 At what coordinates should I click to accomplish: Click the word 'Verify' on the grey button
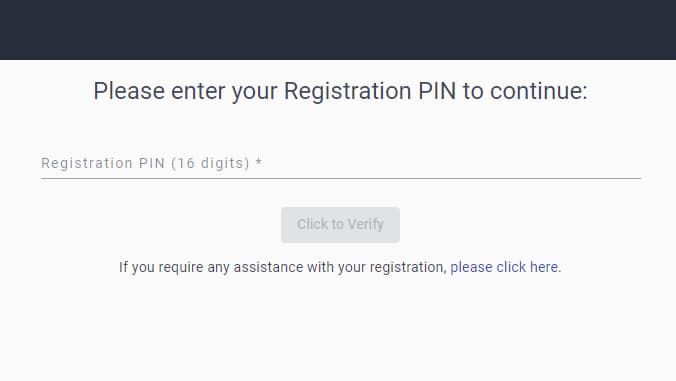coord(366,225)
